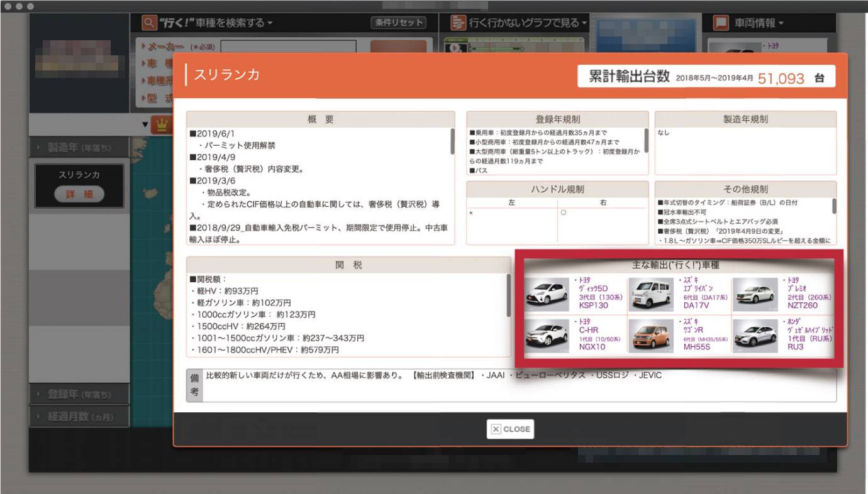
Task: Select the トヨタ ヴィッツ5D KSP130 car thumbnail
Action: 548,294
